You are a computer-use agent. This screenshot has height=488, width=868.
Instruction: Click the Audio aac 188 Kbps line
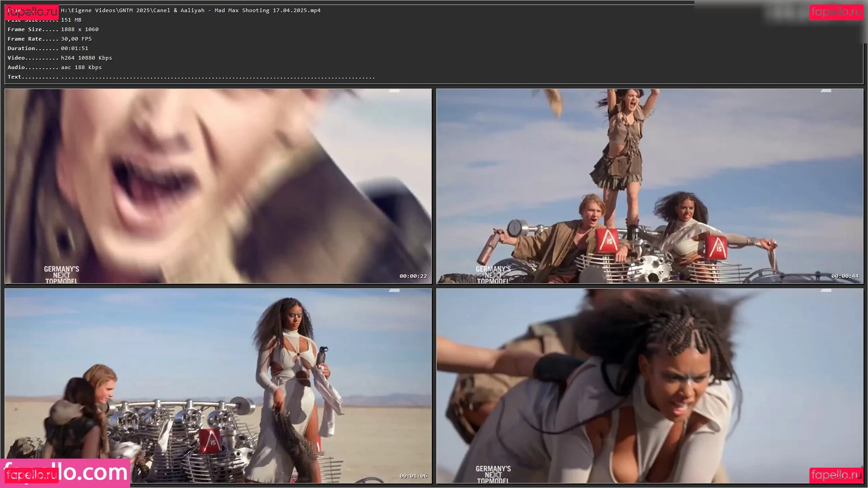tap(81, 67)
